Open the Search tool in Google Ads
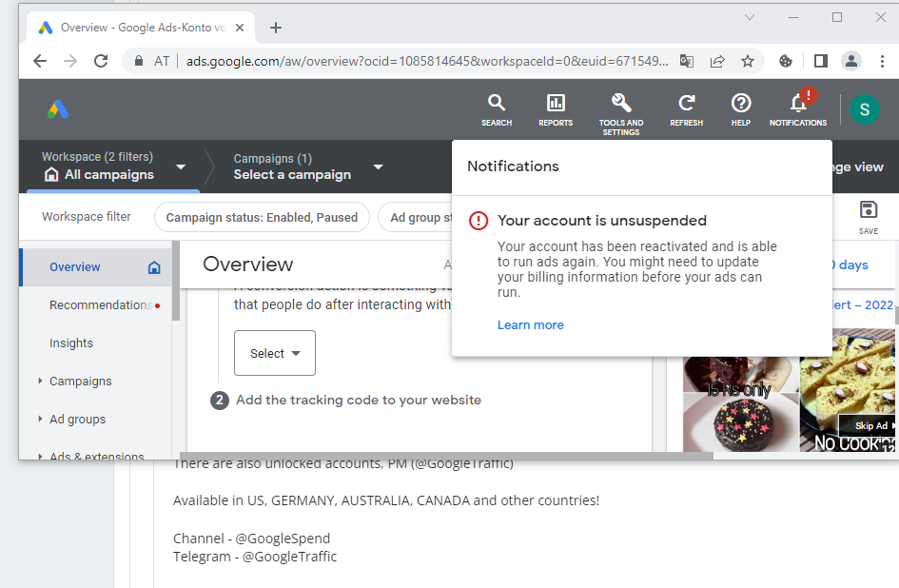Viewport: 899px width, 588px height. click(496, 109)
